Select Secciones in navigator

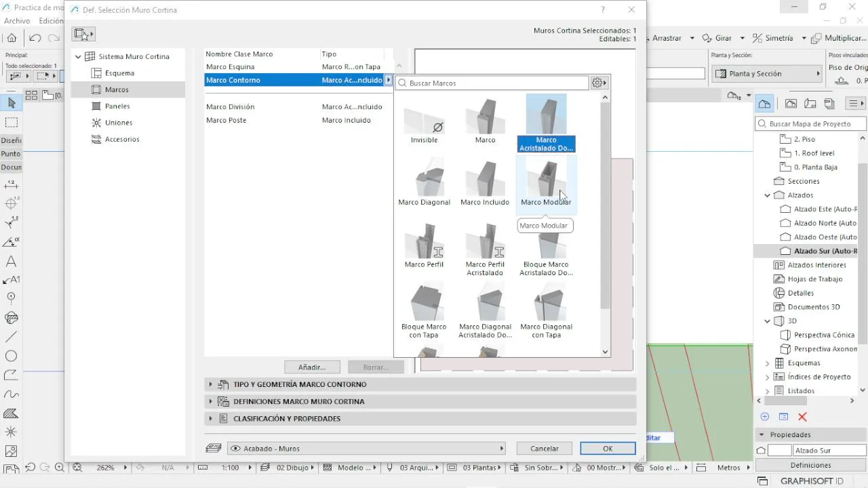pyautogui.click(x=796, y=181)
